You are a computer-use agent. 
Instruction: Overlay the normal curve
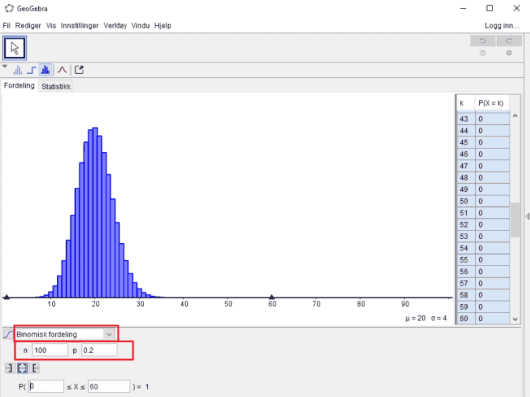(x=62, y=70)
